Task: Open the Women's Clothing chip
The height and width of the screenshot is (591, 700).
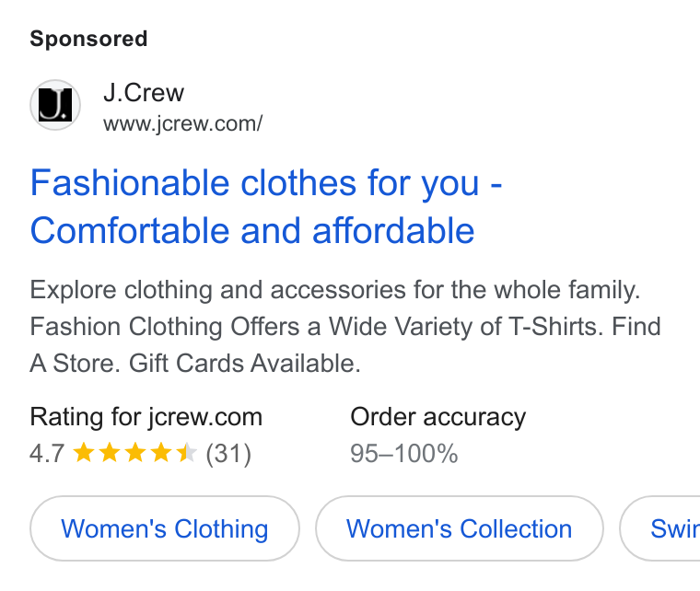Action: coord(165,528)
